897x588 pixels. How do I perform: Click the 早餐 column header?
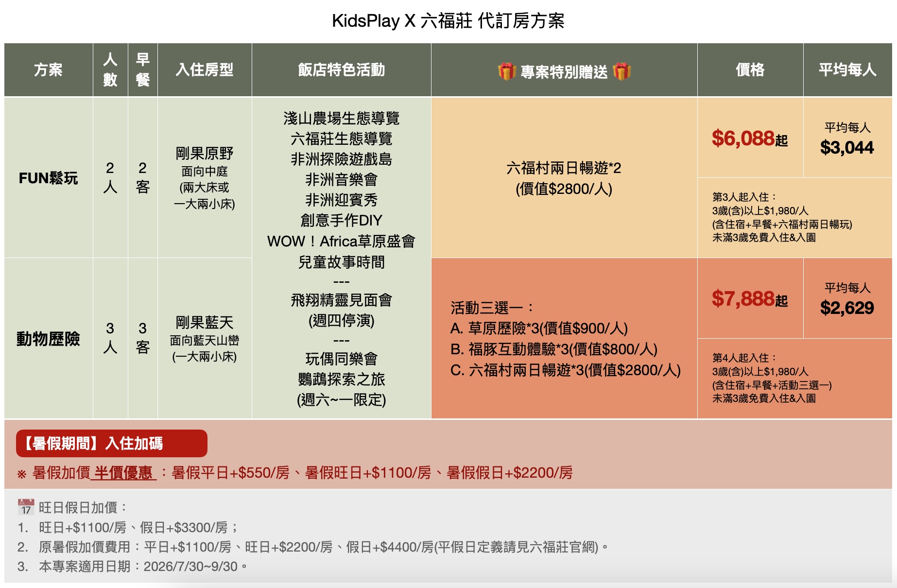tap(142, 69)
